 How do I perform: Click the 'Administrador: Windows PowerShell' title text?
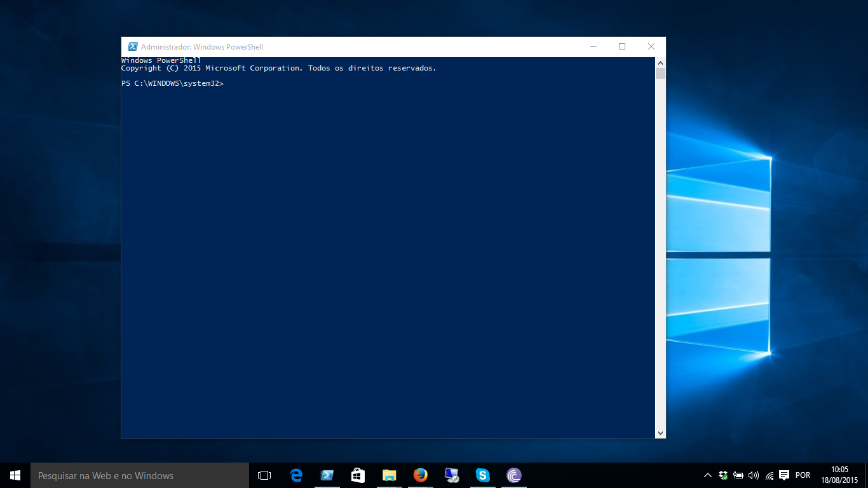[x=202, y=47]
